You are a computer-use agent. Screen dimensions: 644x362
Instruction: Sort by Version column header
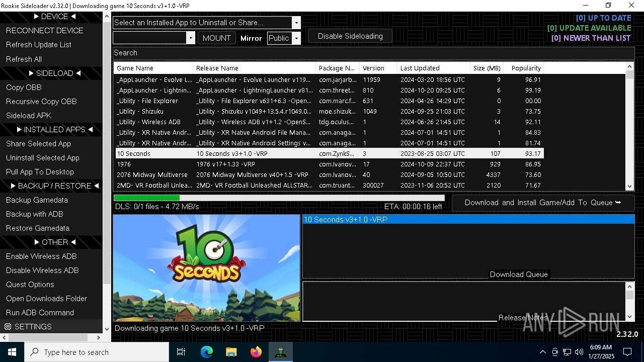(x=378, y=68)
